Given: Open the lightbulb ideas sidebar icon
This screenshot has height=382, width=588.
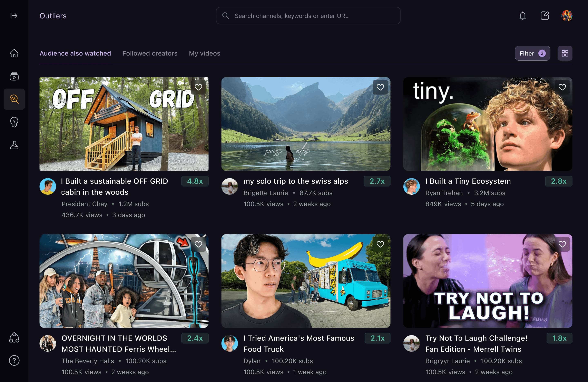Looking at the screenshot, I should (14, 122).
